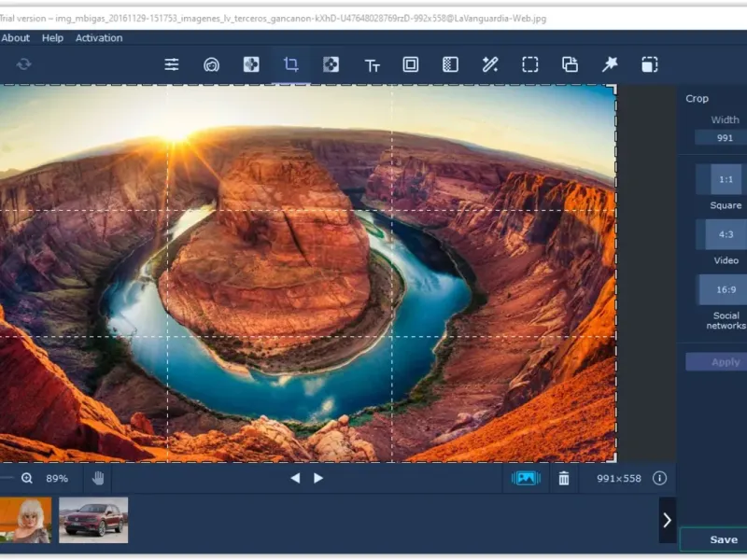The height and width of the screenshot is (560, 747).
Task: Select the red car thumbnail
Action: click(93, 520)
